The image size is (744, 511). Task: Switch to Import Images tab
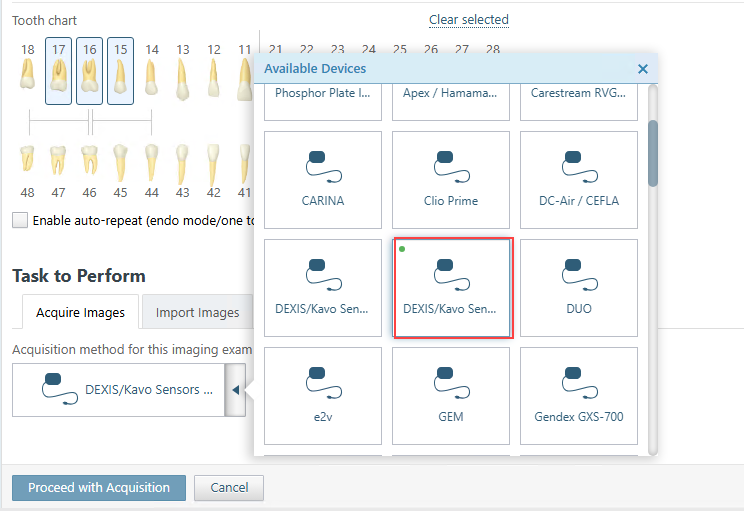[197, 312]
